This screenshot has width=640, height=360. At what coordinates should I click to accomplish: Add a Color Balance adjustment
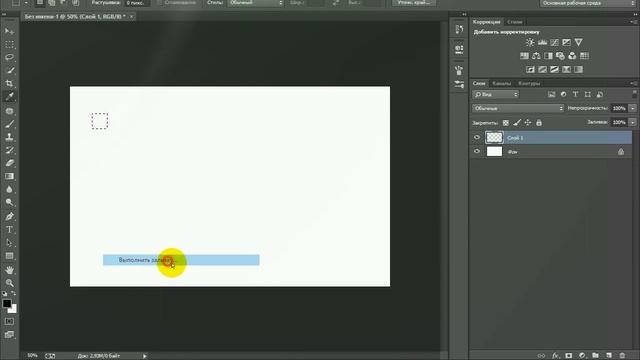(536, 56)
